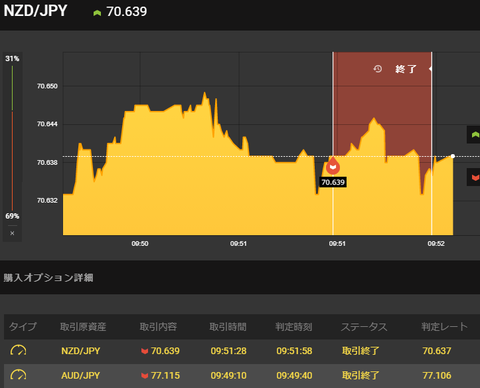This screenshot has width=480, height=388.
Task: Click the 69% sentiment value
Action: click(12, 216)
